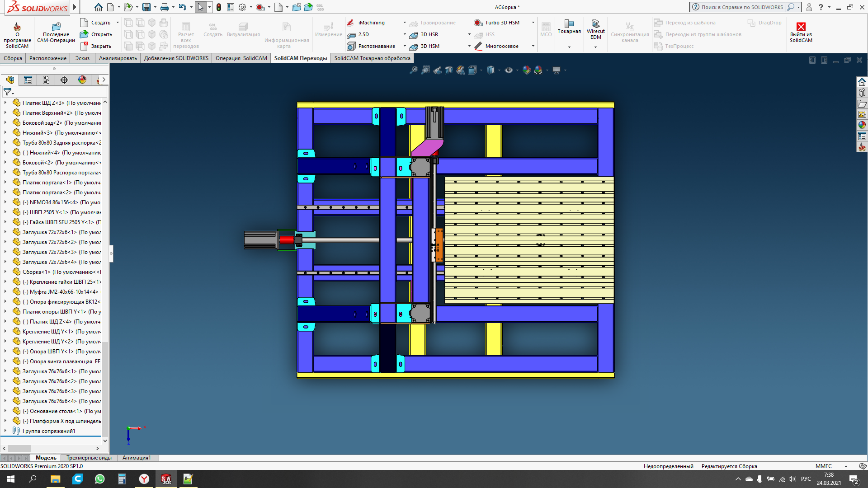Expand the Группа сопряжений1 node
This screenshot has height=488, width=868.
(x=5, y=431)
